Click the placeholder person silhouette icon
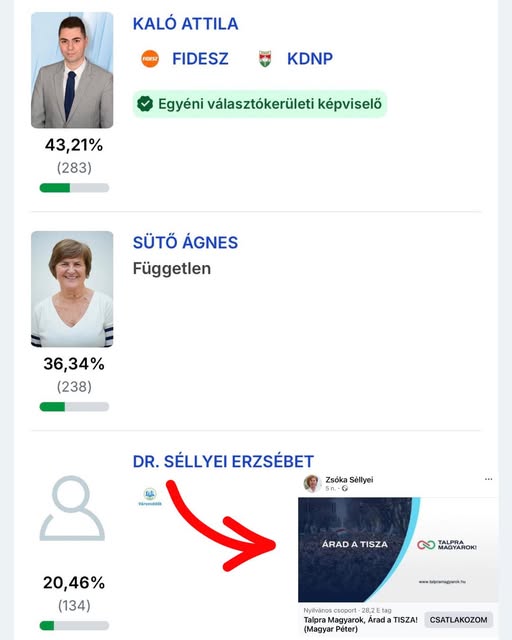This screenshot has width=512, height=640. pos(72,508)
